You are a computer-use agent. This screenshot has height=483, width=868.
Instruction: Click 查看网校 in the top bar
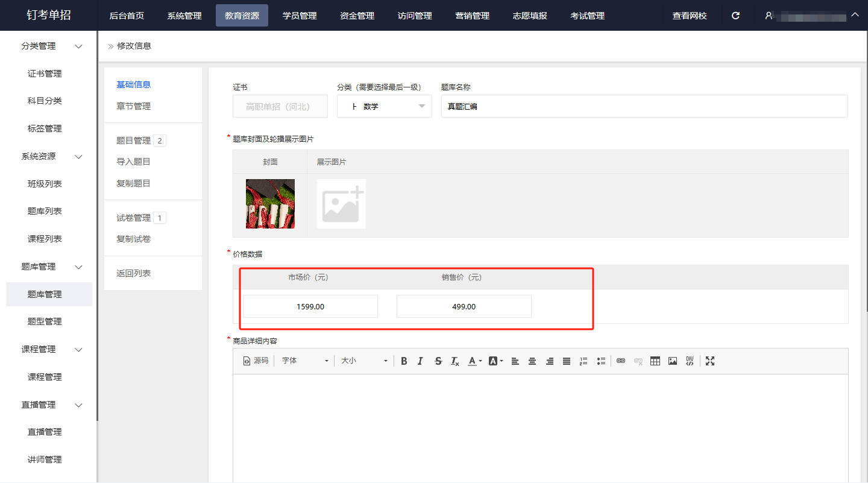[x=690, y=16]
